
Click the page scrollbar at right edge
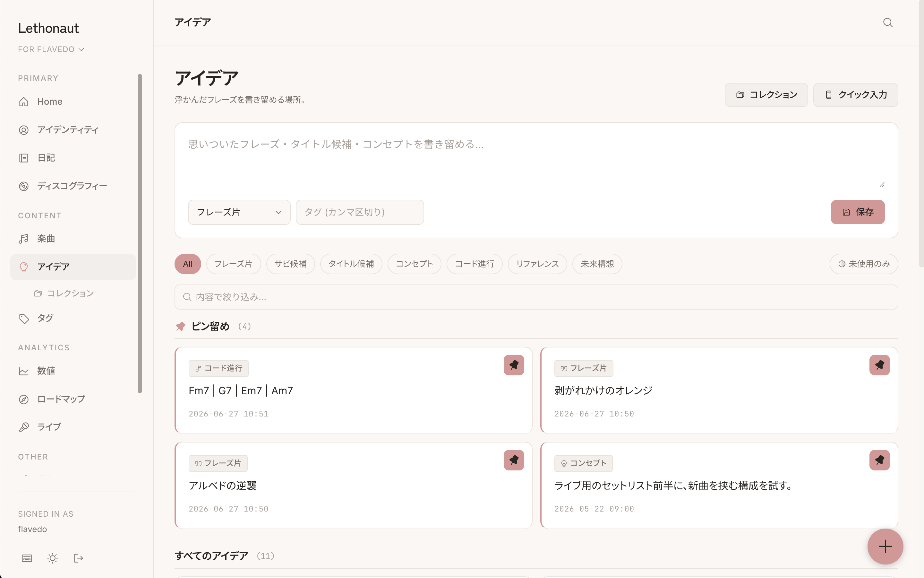click(x=921, y=134)
